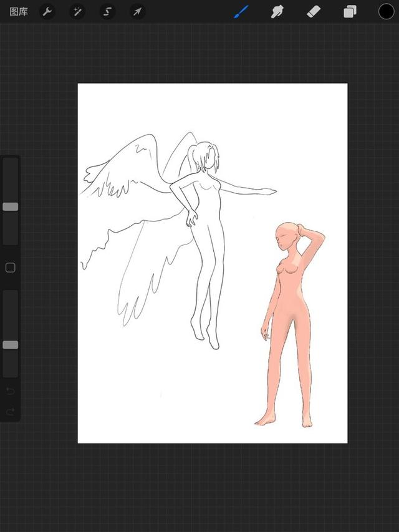Click top of brush size slider track
This screenshot has height=532, width=399.
tap(11, 160)
